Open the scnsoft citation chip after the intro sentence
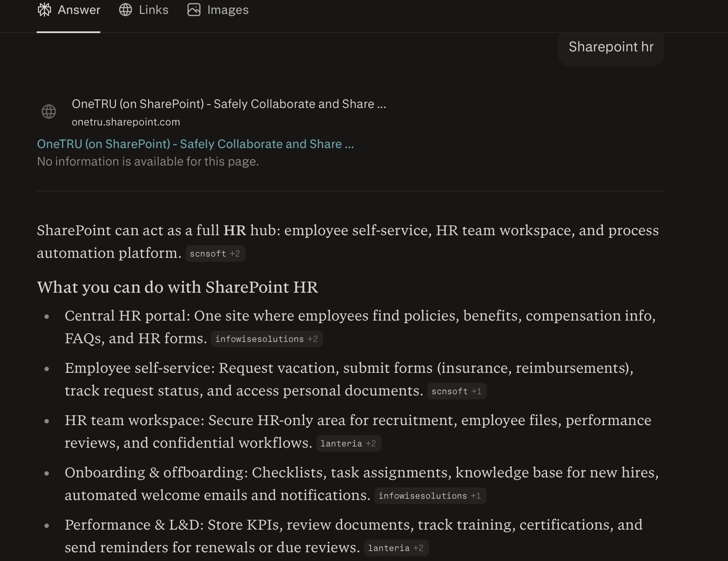 [215, 253]
